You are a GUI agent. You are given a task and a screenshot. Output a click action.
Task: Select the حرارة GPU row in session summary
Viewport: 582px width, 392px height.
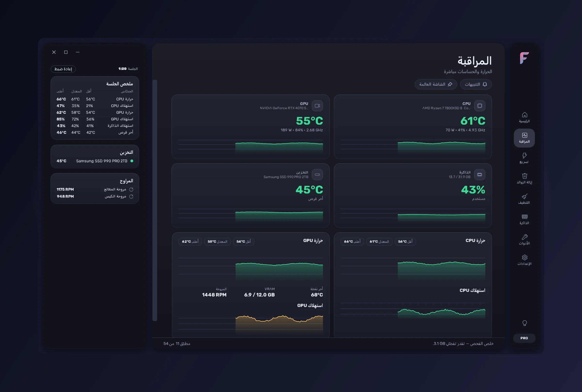(x=95, y=112)
